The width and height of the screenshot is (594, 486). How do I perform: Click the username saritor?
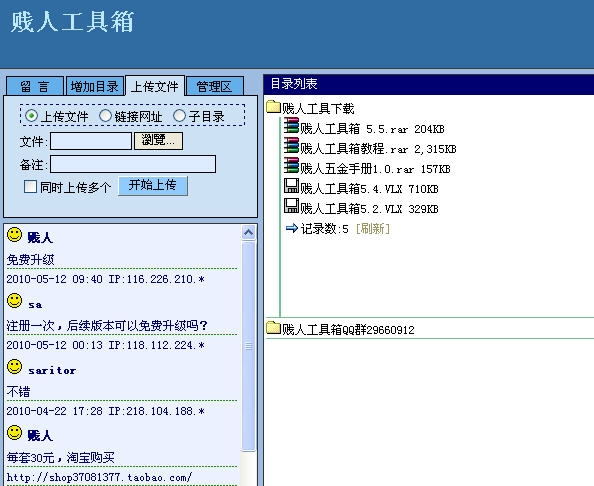pos(52,370)
